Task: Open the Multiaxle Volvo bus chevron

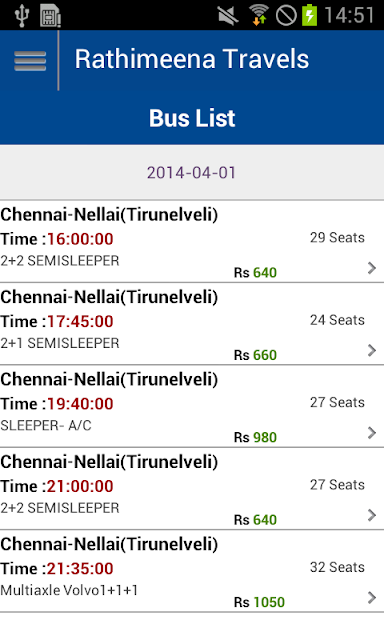Action: click(371, 598)
